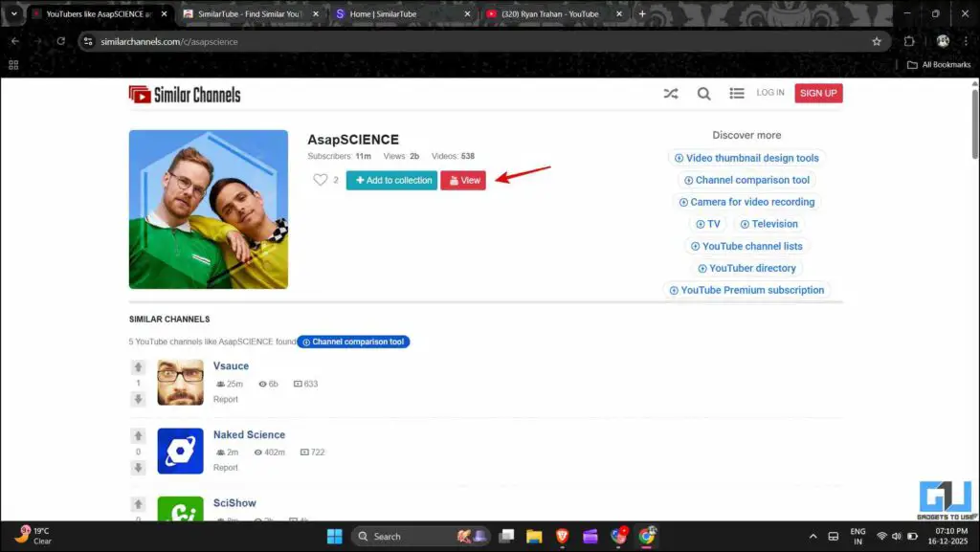
Task: Open the Windows Start button
Action: [334, 536]
